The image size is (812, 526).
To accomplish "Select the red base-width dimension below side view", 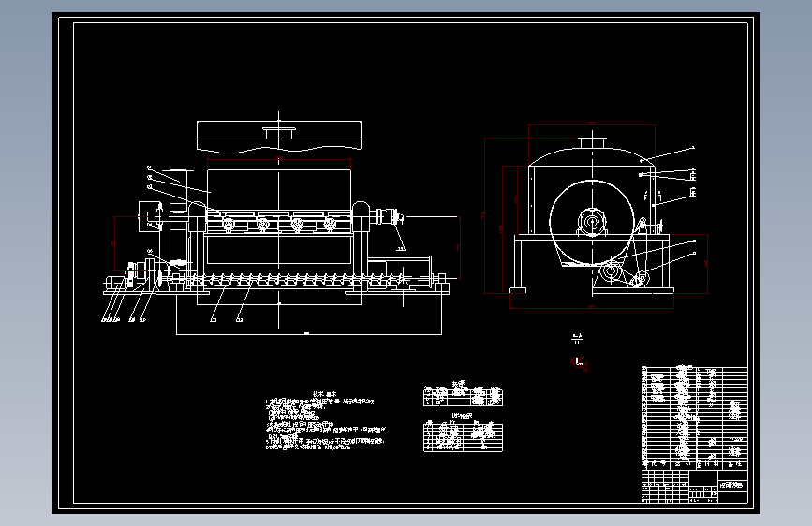I will click(592, 308).
